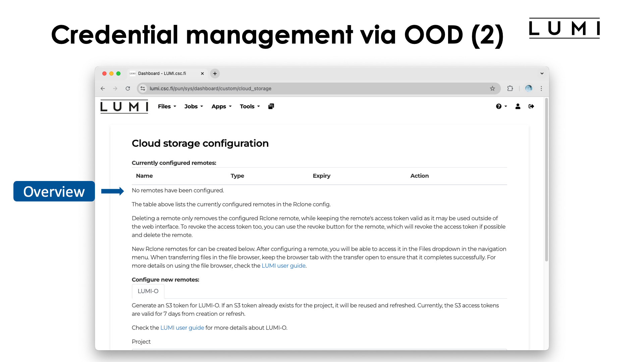
Task: Click the logout/exit icon
Action: click(531, 106)
